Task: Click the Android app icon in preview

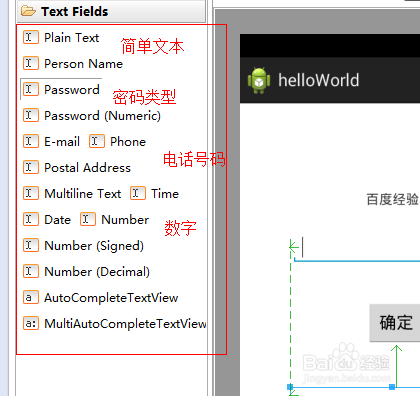Action: click(259, 80)
